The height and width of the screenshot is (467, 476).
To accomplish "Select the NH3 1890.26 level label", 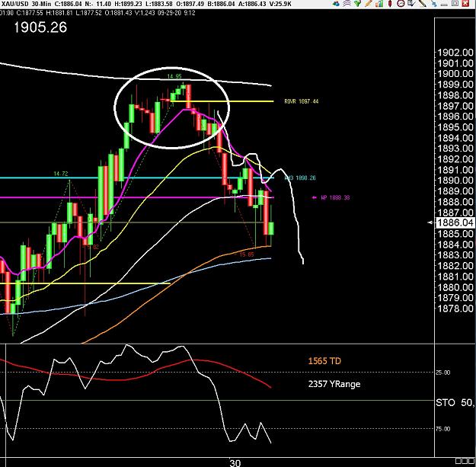I will tap(300, 178).
